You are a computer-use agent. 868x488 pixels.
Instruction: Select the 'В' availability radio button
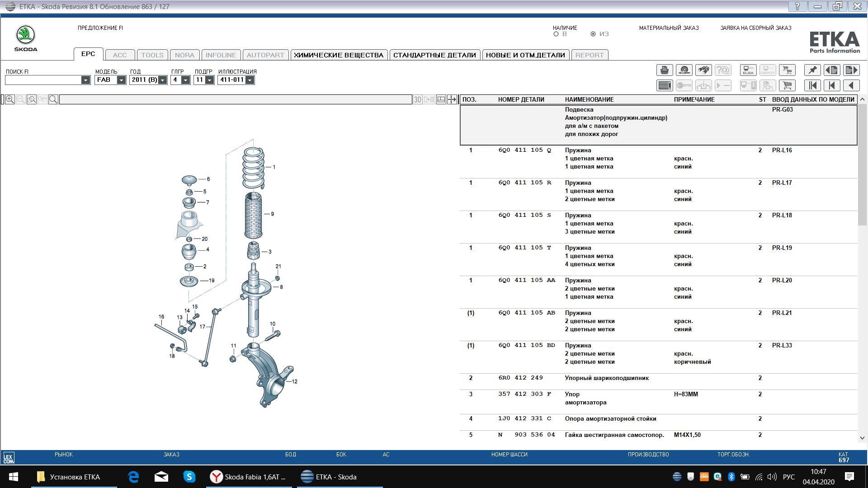pos(556,34)
